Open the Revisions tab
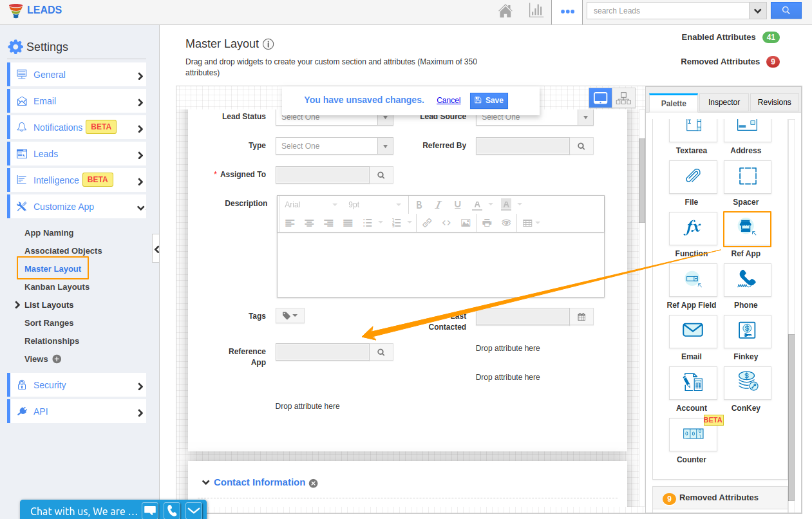812x519 pixels. 774,102
